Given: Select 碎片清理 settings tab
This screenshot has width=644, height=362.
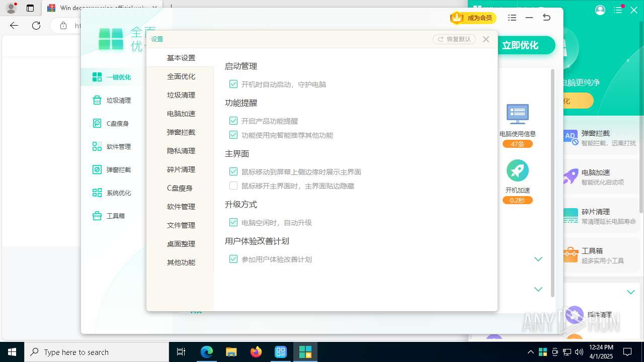Looking at the screenshot, I should (x=181, y=169).
